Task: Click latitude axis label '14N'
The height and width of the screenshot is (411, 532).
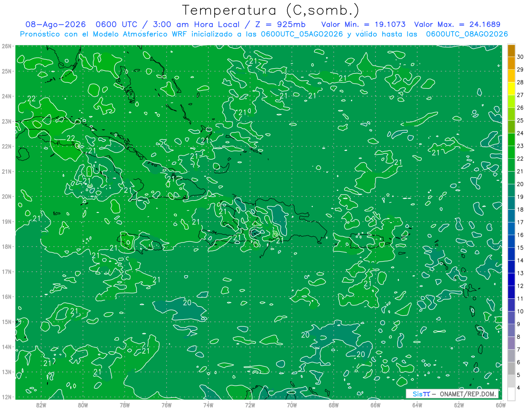Action: (7, 347)
